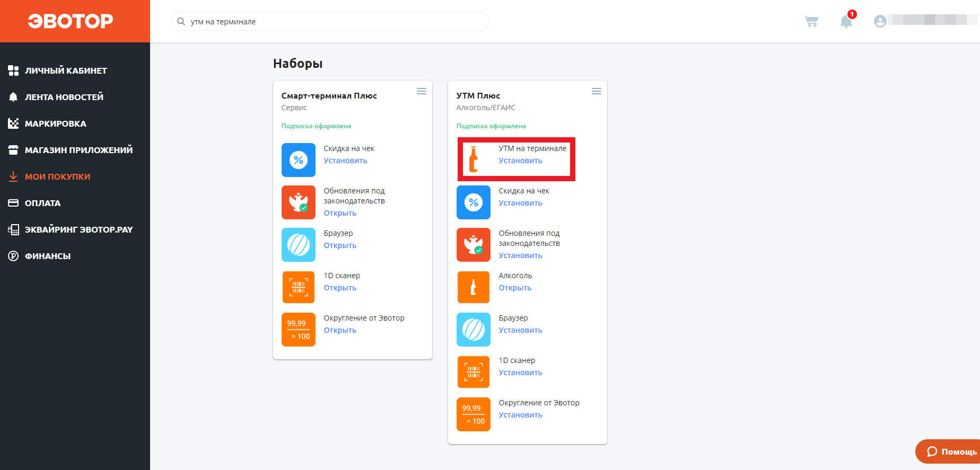Open the notifications bell
This screenshot has height=470, width=980.
(846, 21)
